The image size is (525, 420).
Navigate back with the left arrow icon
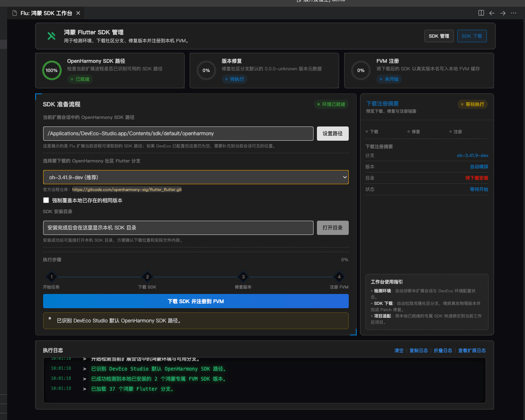coord(492,13)
